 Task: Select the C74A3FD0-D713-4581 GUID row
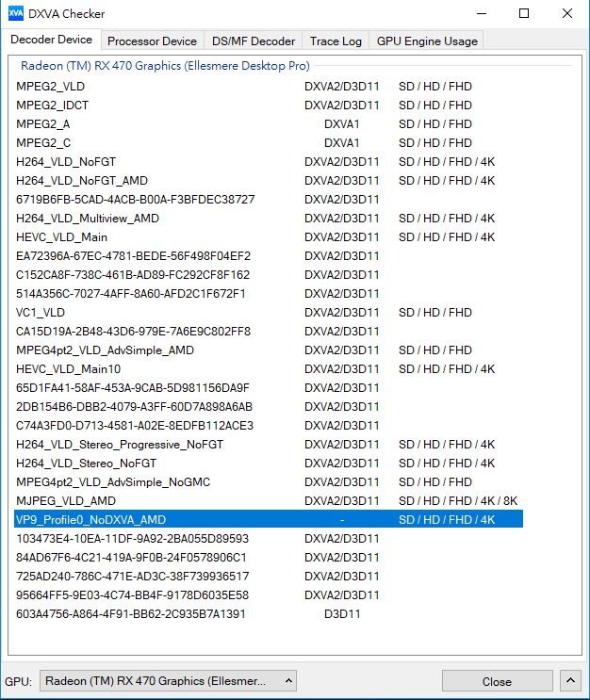(269, 426)
